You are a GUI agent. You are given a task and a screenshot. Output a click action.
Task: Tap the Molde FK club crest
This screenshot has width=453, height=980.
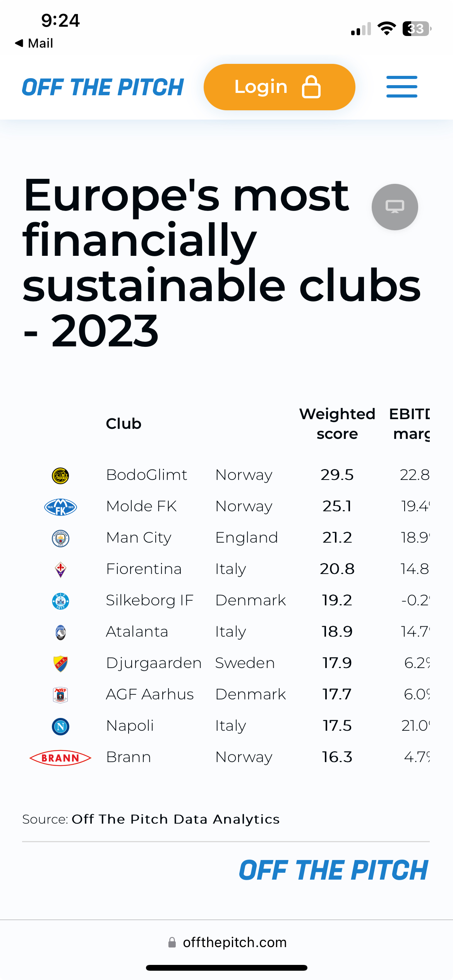pos(60,507)
